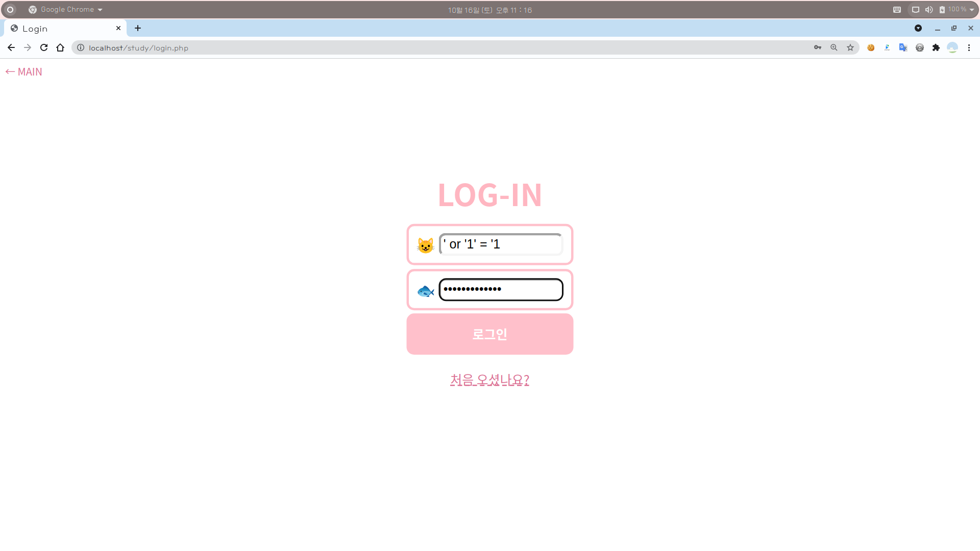Open the clock and calendar panel
Image resolution: width=980 pixels, height=551 pixels.
(x=490, y=10)
